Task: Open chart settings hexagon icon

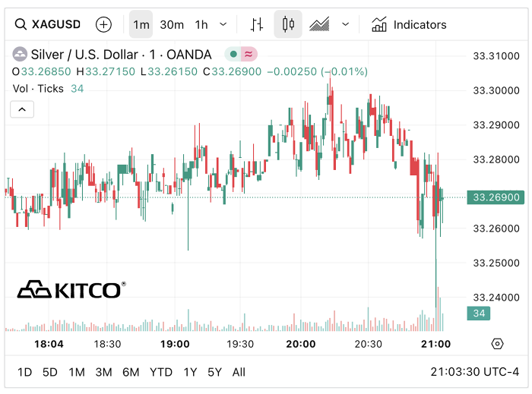Action: (497, 344)
